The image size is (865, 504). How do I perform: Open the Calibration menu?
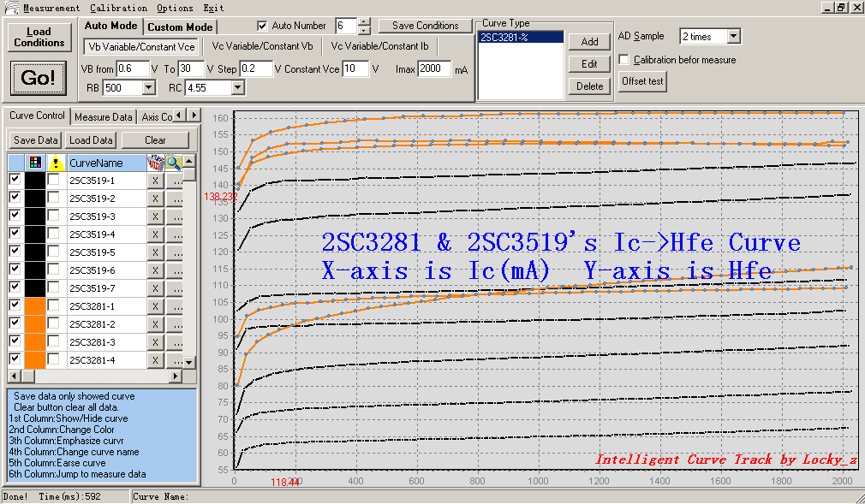tap(118, 8)
